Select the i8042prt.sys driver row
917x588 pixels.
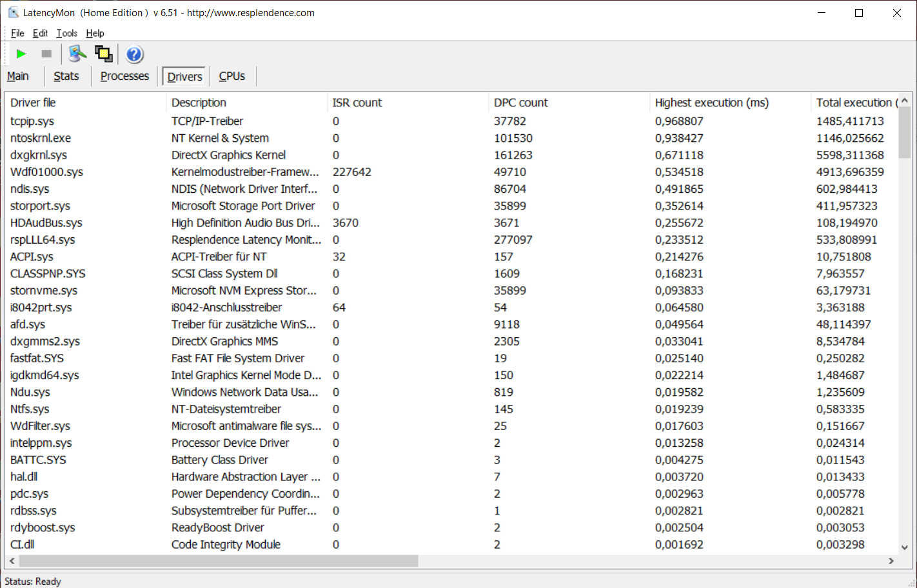(x=451, y=308)
